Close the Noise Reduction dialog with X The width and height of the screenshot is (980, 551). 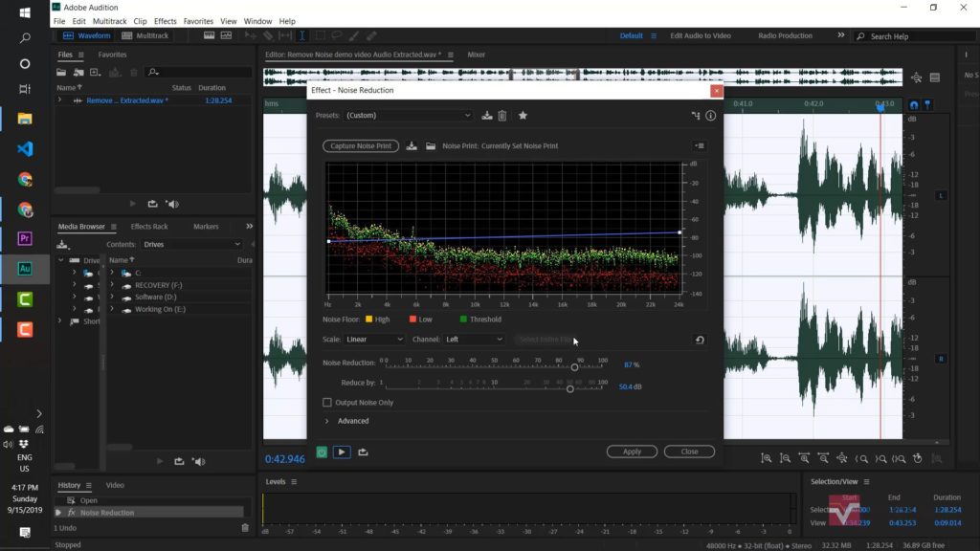(x=716, y=91)
